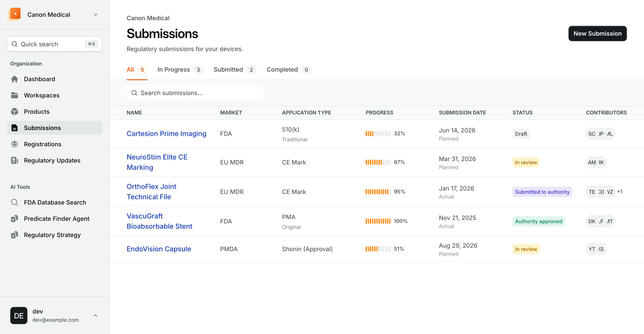Expand the Canon Medical organization switcher
The width and height of the screenshot is (644, 334).
tap(95, 15)
